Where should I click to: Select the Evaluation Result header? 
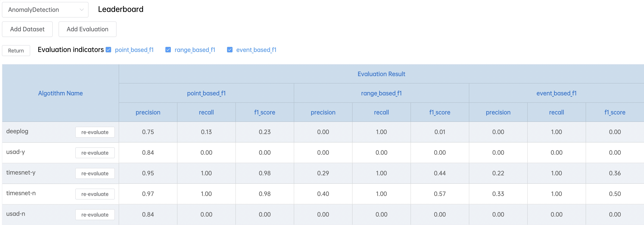[x=381, y=74]
